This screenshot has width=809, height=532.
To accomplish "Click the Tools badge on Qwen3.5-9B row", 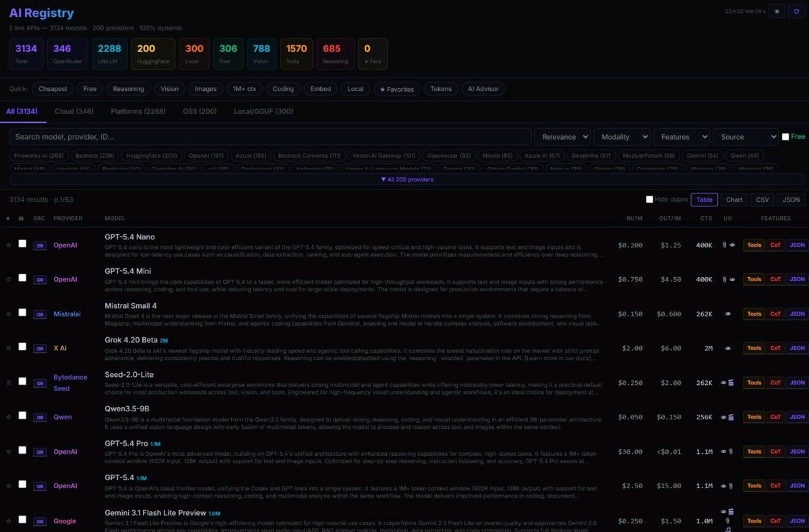I will click(754, 417).
